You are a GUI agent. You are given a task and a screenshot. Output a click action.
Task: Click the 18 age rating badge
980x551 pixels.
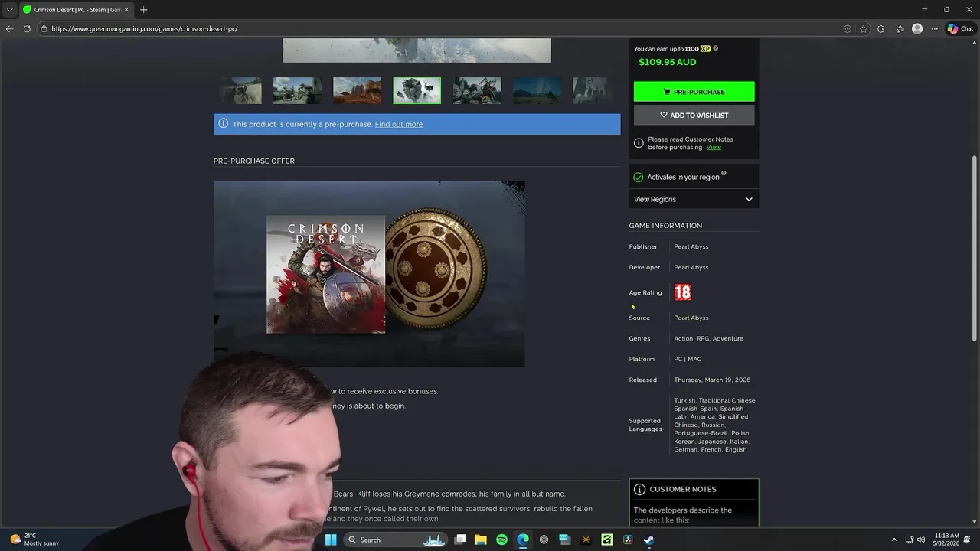tap(682, 292)
